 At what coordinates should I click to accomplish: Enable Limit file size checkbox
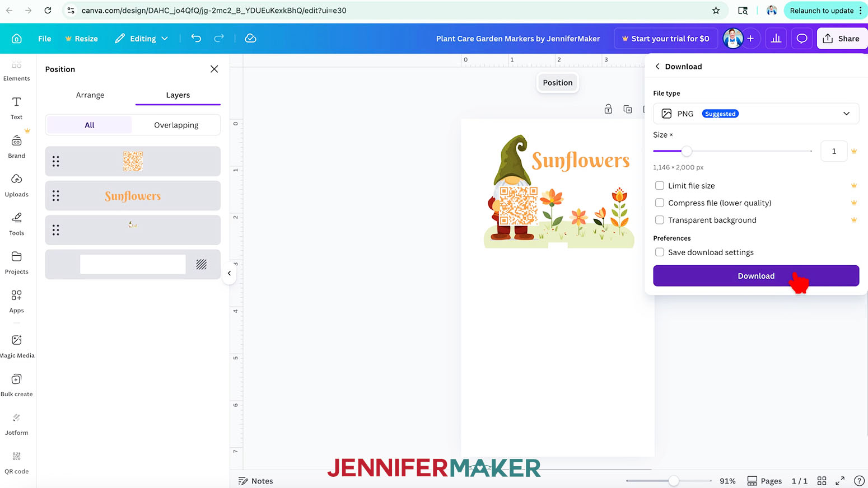[660, 185]
